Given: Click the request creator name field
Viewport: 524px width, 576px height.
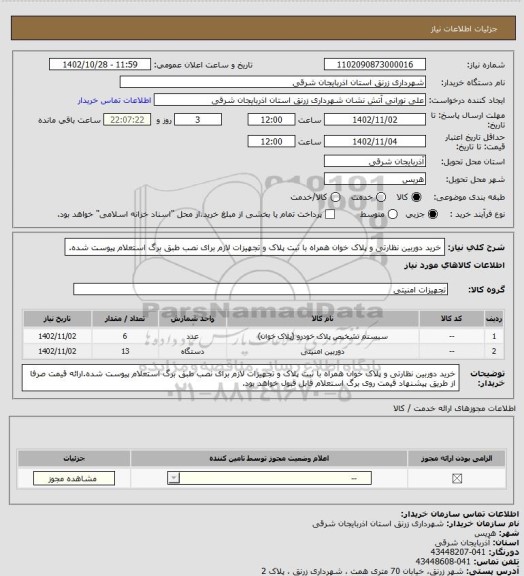Looking at the screenshot, I should click(x=290, y=100).
